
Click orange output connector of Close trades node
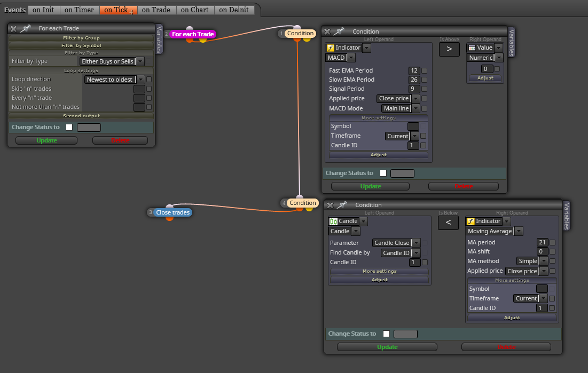[169, 218]
